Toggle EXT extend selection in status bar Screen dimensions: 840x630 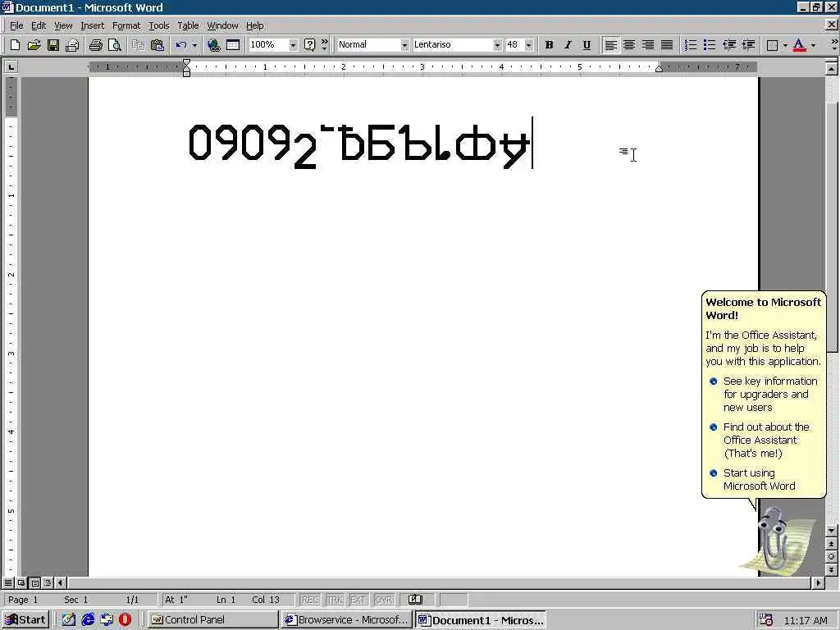(358, 600)
